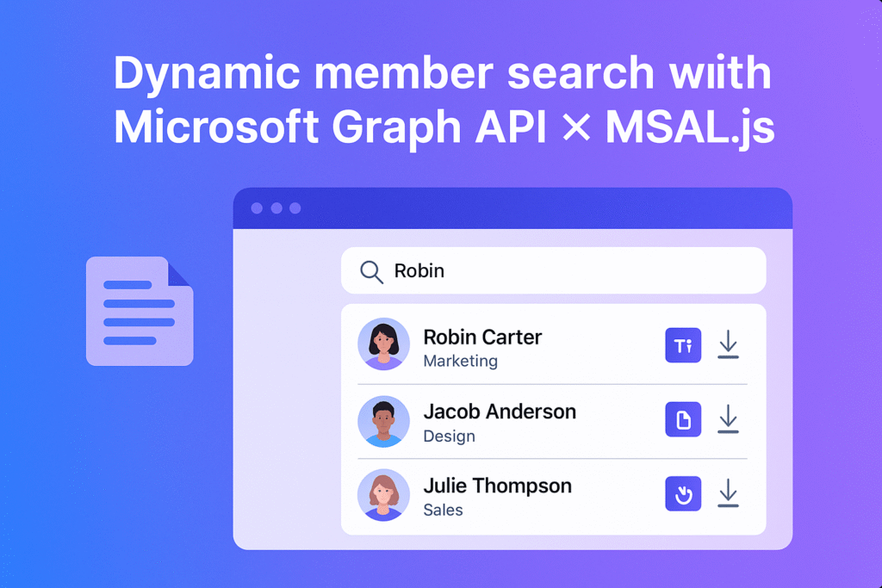Click the Marketing department label
Screen dimensions: 882x588
[460, 361]
